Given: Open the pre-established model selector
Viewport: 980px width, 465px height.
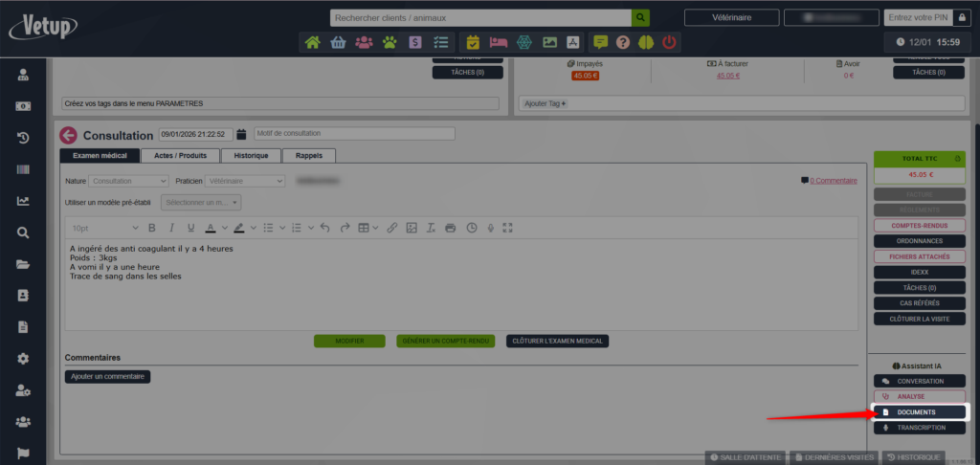Looking at the screenshot, I should [x=201, y=202].
